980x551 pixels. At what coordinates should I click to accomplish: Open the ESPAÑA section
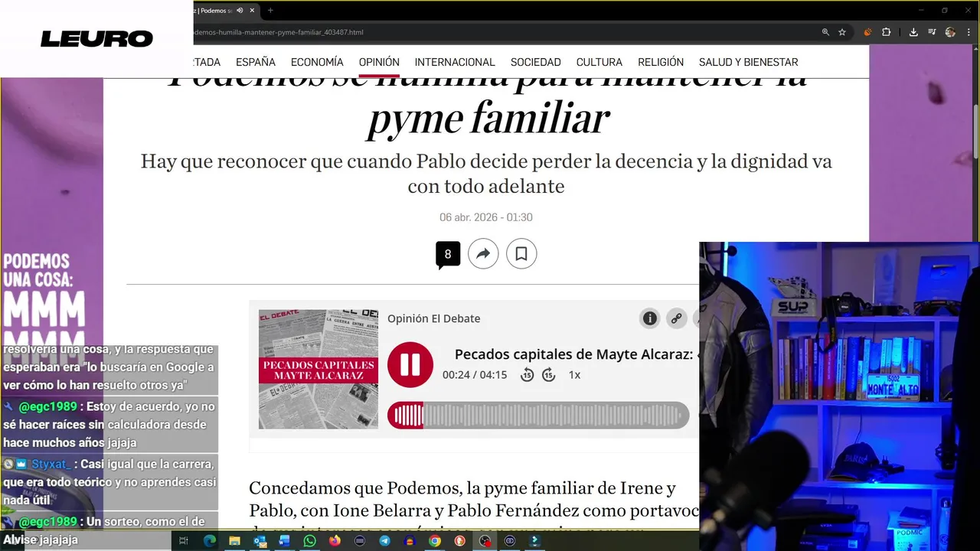pos(256,62)
